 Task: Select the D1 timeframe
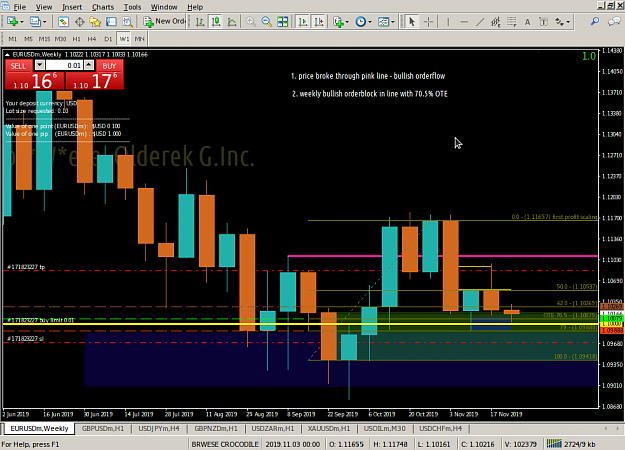[108, 39]
